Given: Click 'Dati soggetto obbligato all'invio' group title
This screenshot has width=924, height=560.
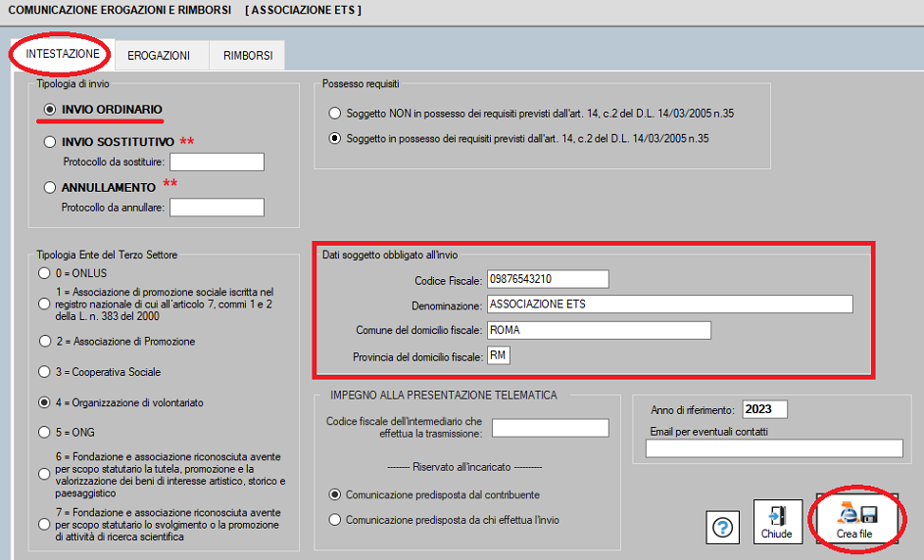Looking at the screenshot, I should pyautogui.click(x=390, y=255).
